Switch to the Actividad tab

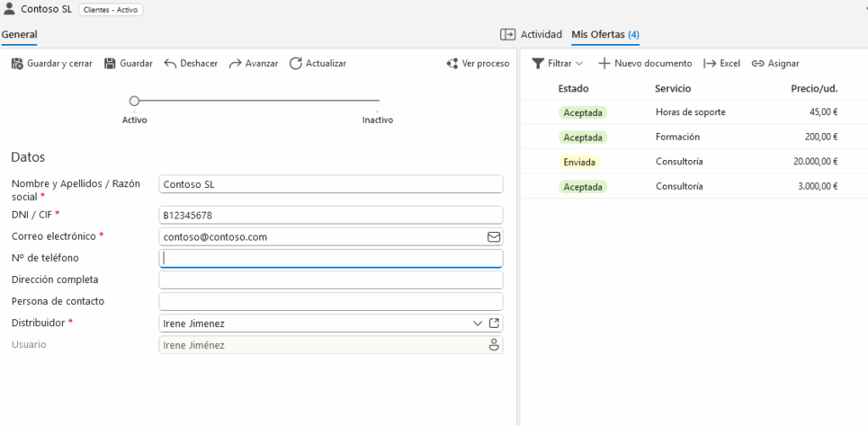click(x=531, y=35)
